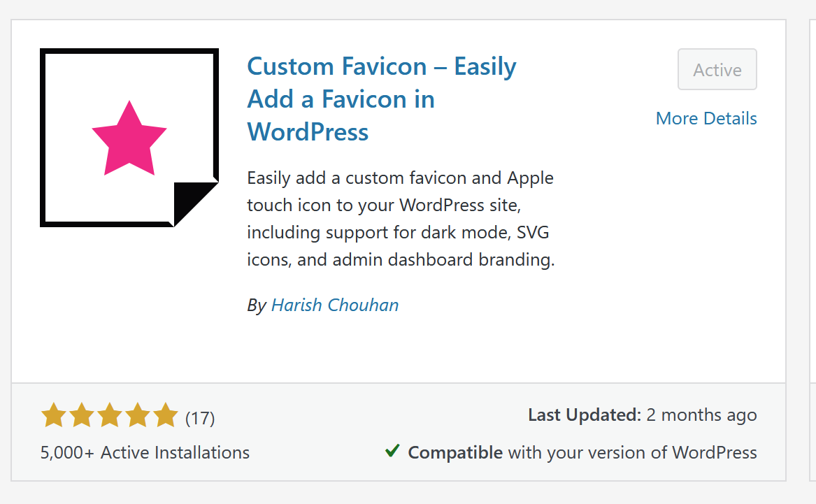The width and height of the screenshot is (816, 504).
Task: Click the Last Updated label
Action: point(585,415)
